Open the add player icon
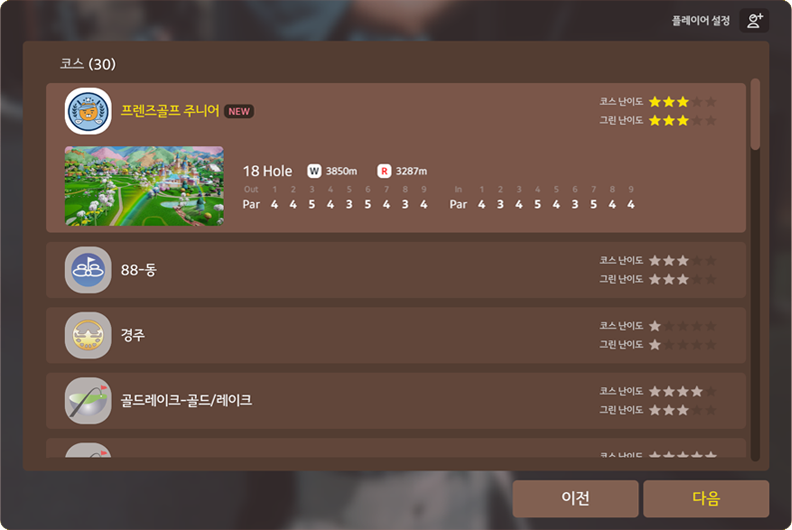792x530 pixels. pyautogui.click(x=754, y=21)
